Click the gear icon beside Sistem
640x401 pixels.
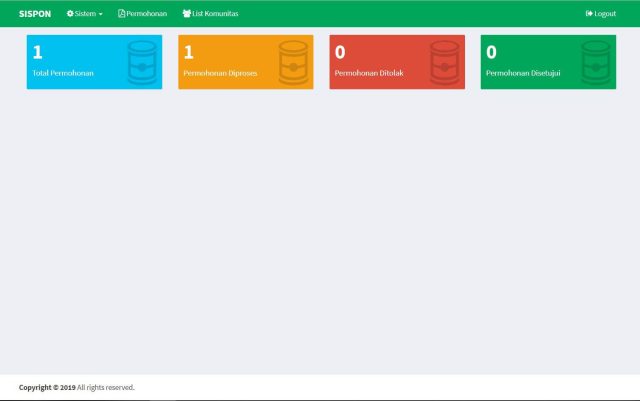(x=70, y=14)
